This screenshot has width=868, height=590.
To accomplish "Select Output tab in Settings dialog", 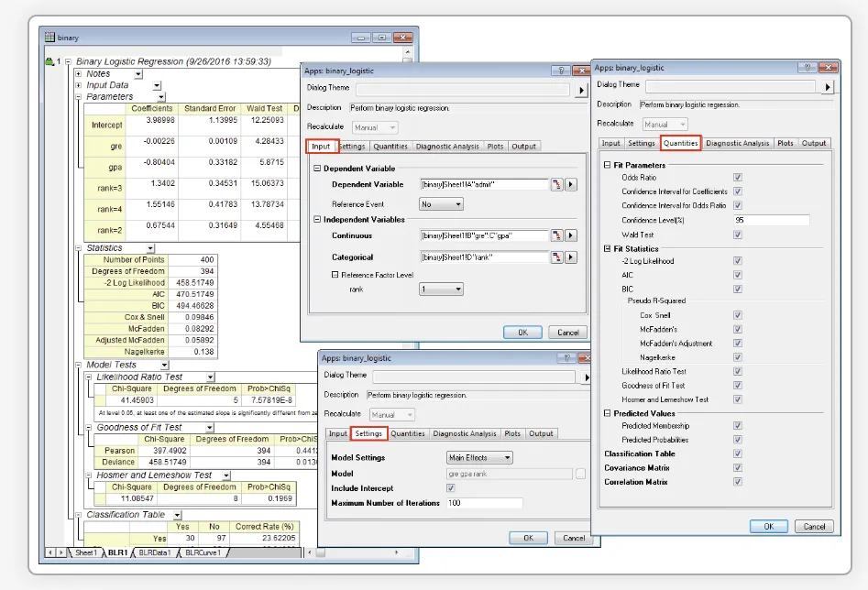I will click(541, 434).
